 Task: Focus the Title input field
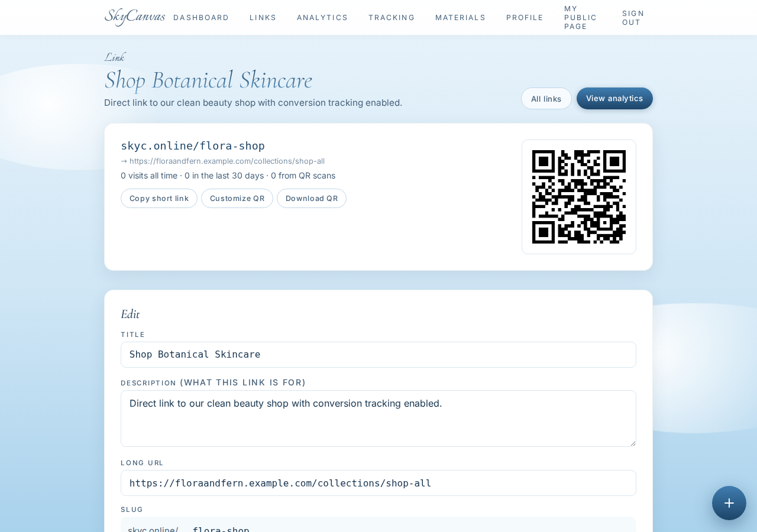coord(378,355)
